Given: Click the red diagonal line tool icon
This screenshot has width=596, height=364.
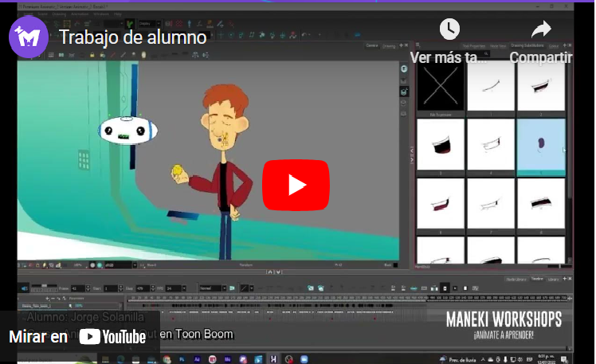Looking at the screenshot, I should click(113, 55).
